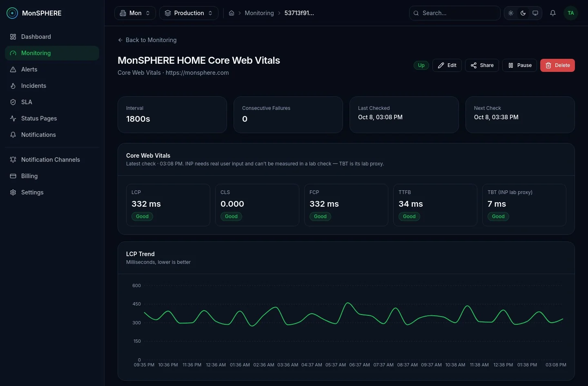The image size is (588, 386).
Task: Switch to the dark theme
Action: pos(523,13)
